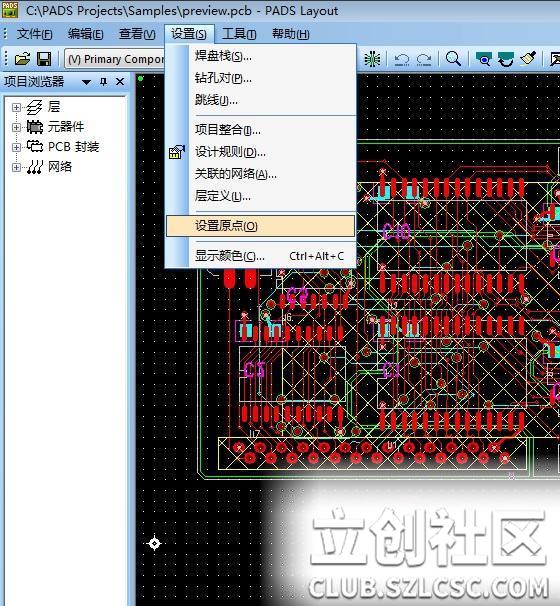Open the 帮助(H) menu
This screenshot has height=606, width=560.
tap(290, 34)
